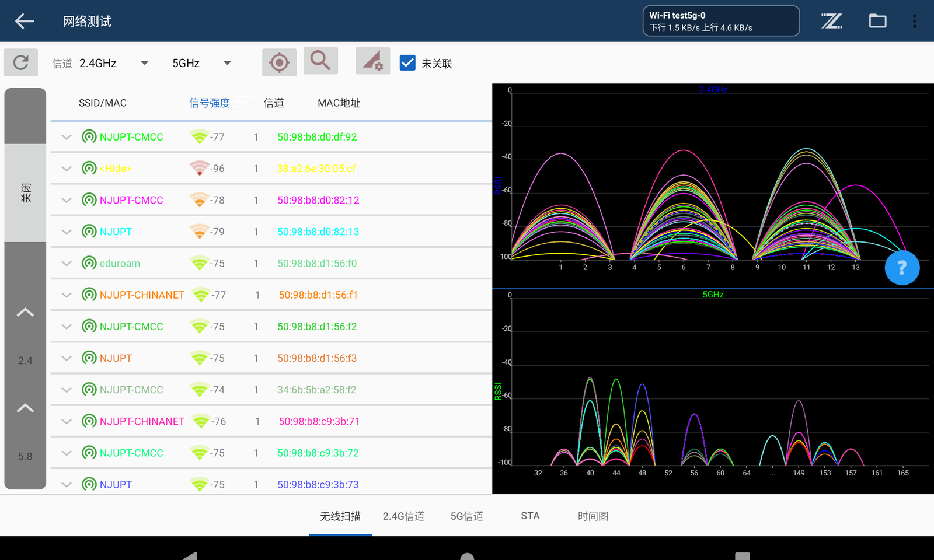Image resolution: width=934 pixels, height=560 pixels.
Task: Switch to 时间图 tab
Action: [x=593, y=516]
